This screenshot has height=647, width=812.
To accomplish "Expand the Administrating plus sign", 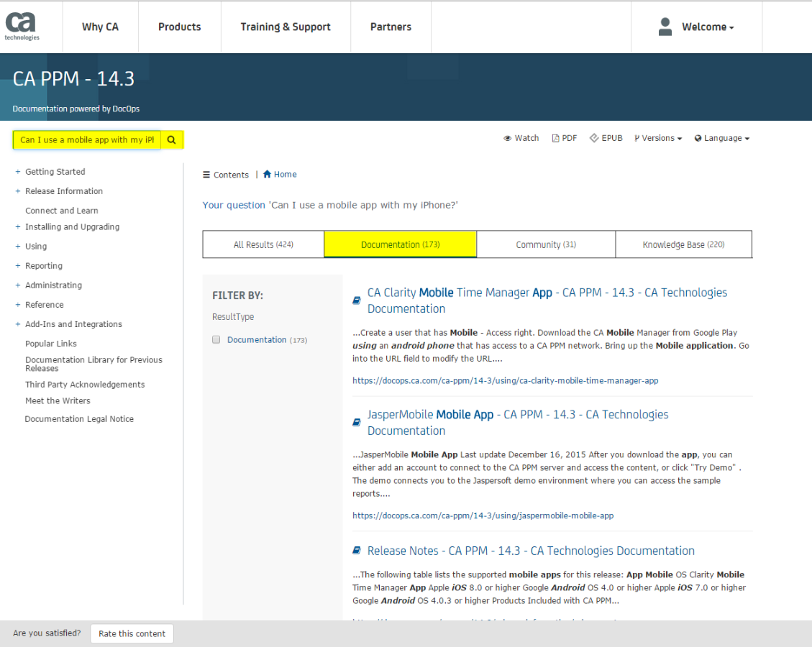I will point(17,285).
